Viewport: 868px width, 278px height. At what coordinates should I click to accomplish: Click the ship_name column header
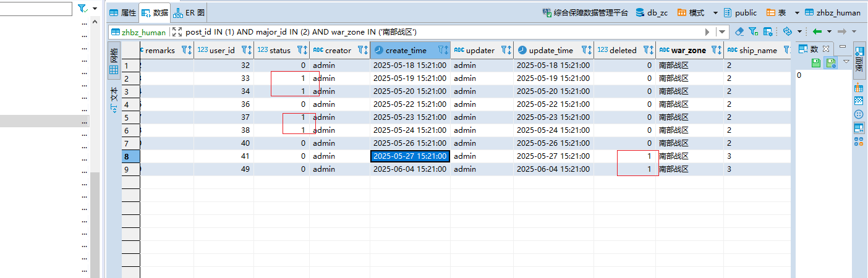coord(757,50)
